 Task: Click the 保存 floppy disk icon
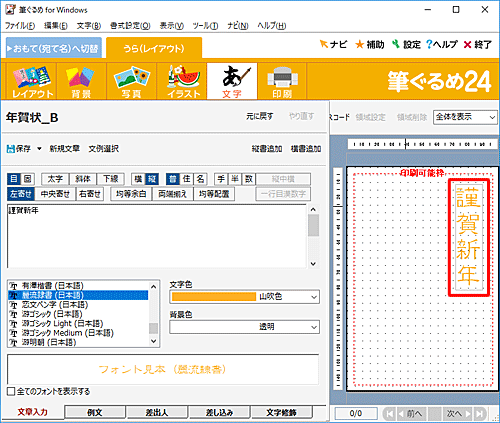pyautogui.click(x=11, y=149)
